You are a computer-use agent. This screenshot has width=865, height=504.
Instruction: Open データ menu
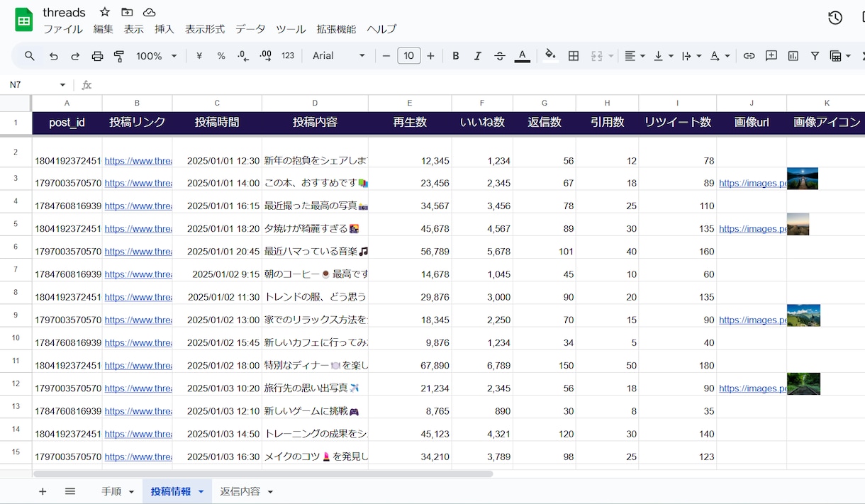click(250, 29)
